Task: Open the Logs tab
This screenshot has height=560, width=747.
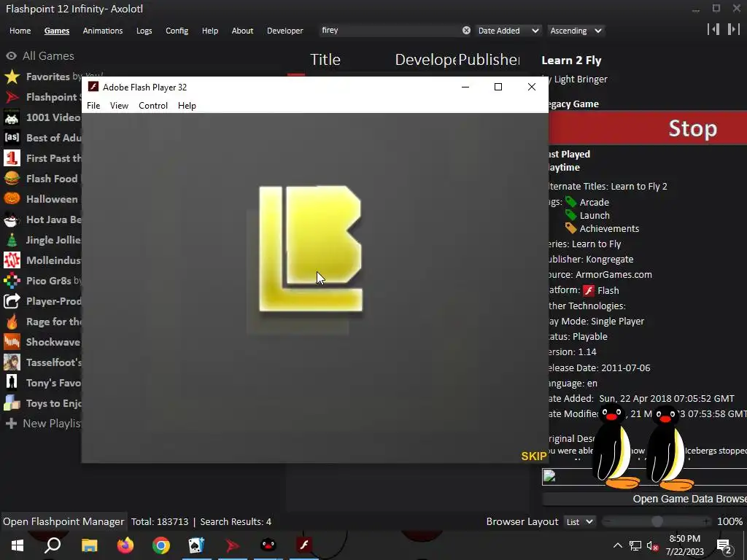Action: [x=144, y=31]
